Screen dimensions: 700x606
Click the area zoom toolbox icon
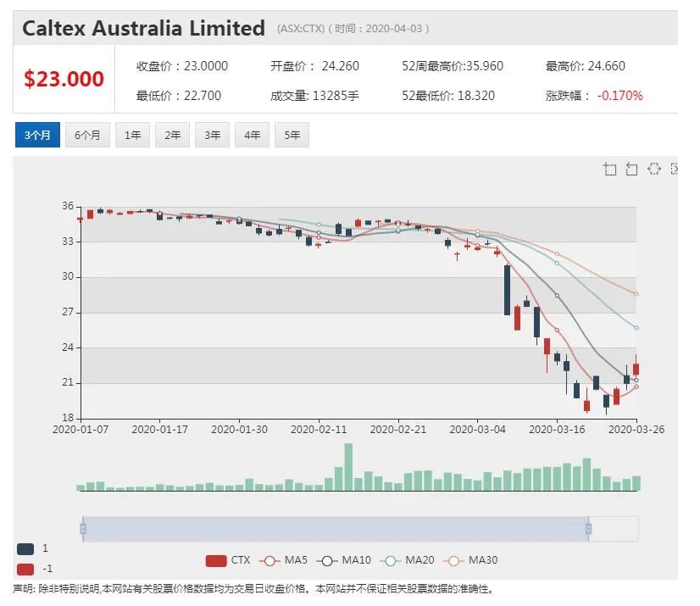pos(609,169)
